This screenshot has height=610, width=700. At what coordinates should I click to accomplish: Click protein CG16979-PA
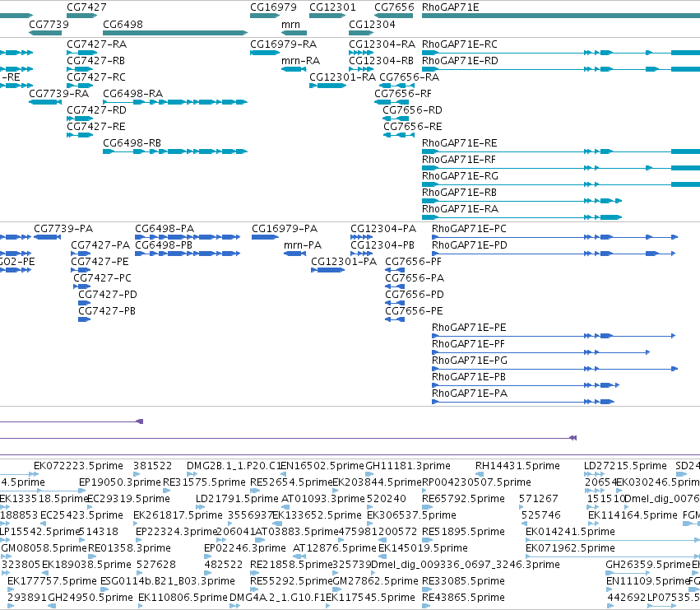pos(265,237)
